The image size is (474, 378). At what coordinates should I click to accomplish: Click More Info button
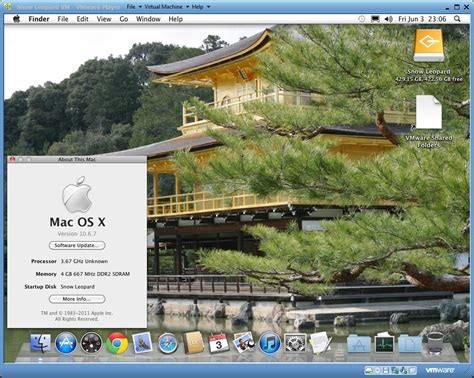point(77,299)
